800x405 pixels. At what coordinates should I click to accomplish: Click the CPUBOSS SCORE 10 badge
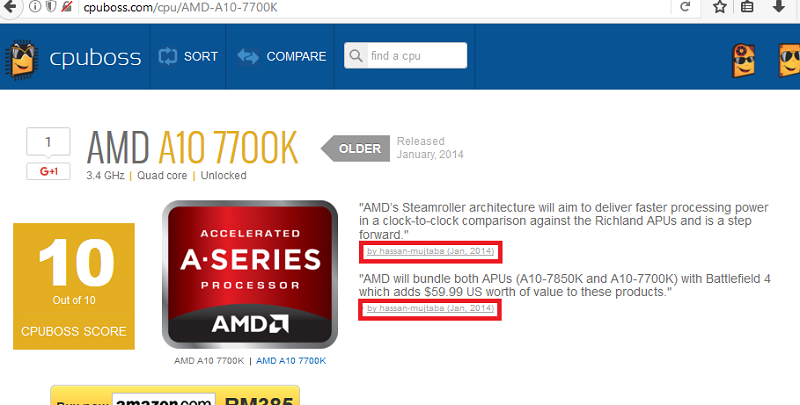click(74, 286)
